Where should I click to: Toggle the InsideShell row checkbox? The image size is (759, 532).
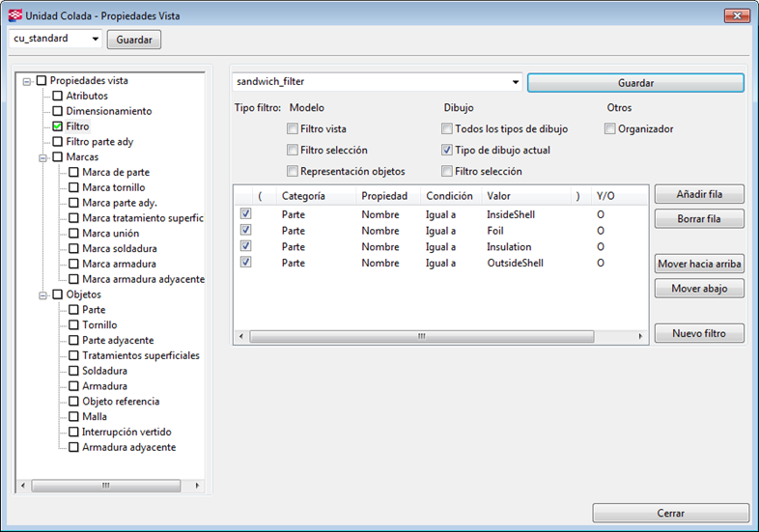(x=246, y=214)
